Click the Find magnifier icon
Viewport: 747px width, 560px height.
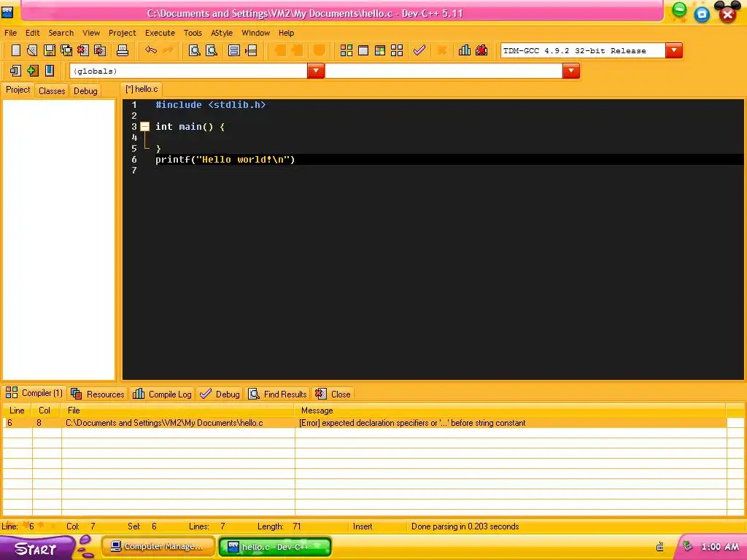tap(194, 50)
